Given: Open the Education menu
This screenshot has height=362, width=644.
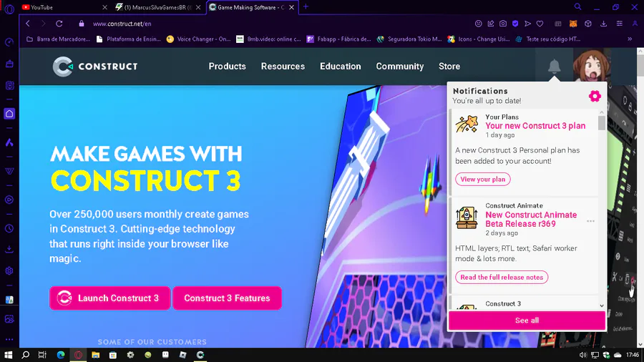Looking at the screenshot, I should coord(340,66).
